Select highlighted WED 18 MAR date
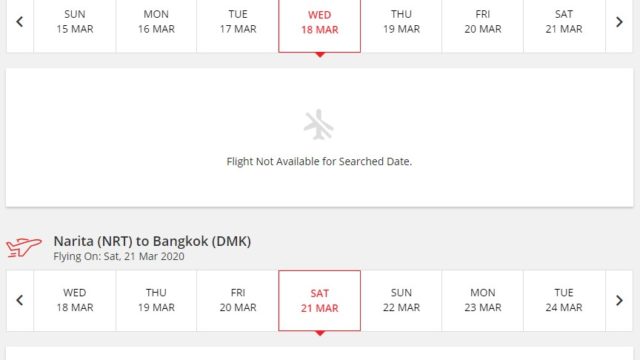 point(320,23)
